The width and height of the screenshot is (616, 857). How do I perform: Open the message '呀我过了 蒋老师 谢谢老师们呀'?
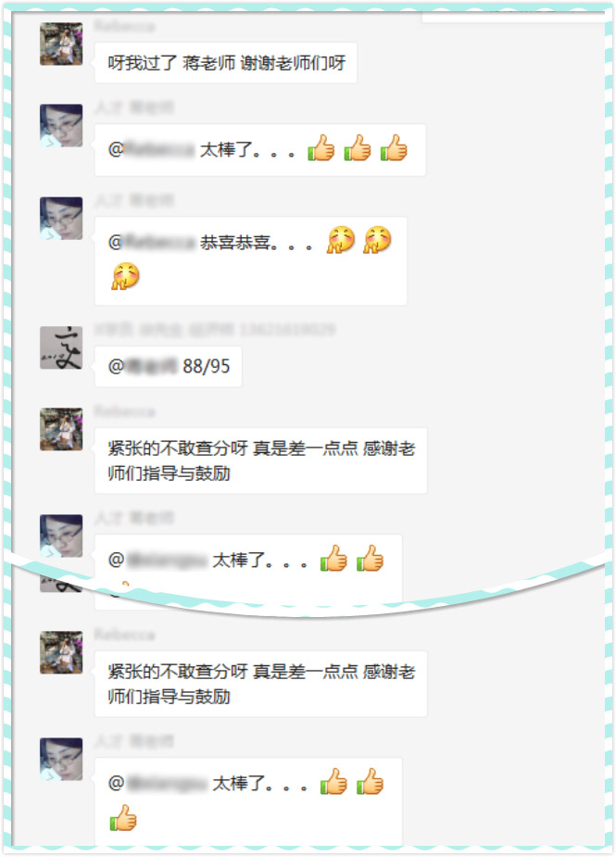226,63
